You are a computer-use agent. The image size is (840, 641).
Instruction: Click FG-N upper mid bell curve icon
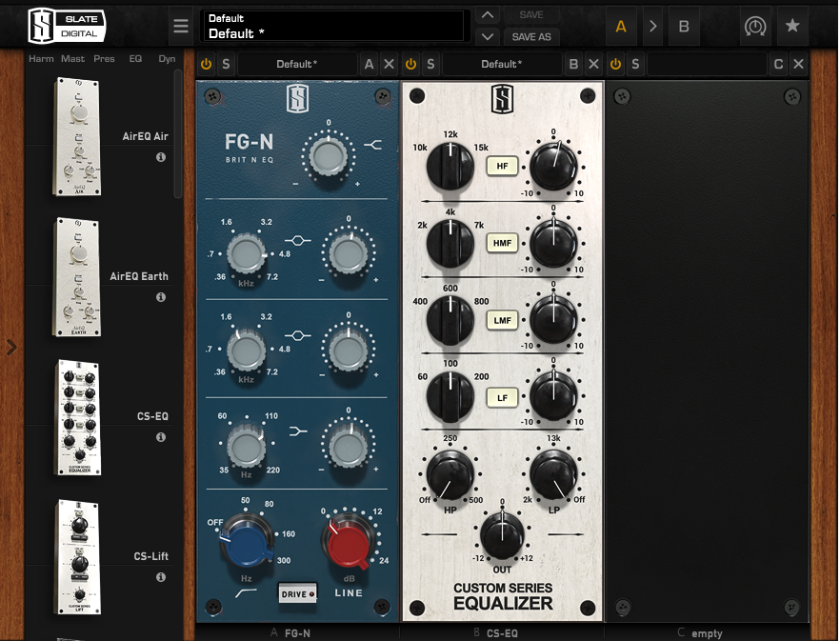click(298, 241)
